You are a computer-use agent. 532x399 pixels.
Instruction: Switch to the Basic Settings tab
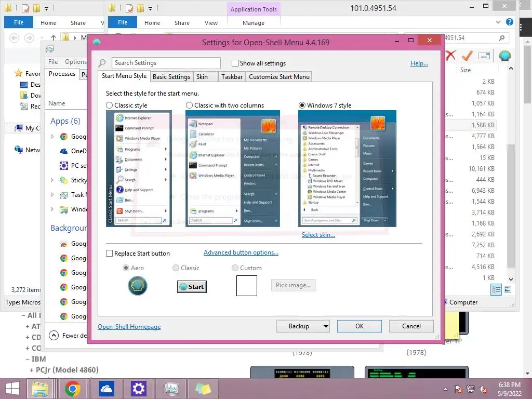tap(171, 77)
